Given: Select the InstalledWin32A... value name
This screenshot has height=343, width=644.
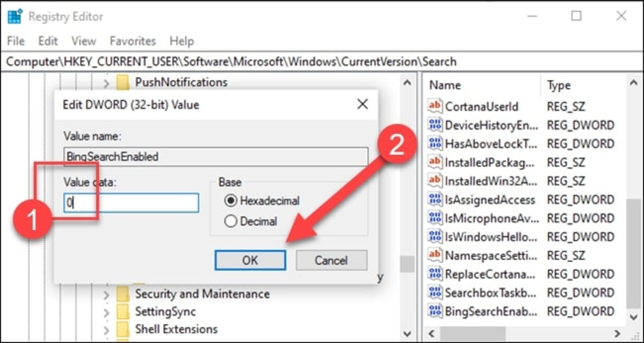Looking at the screenshot, I should click(x=491, y=181).
